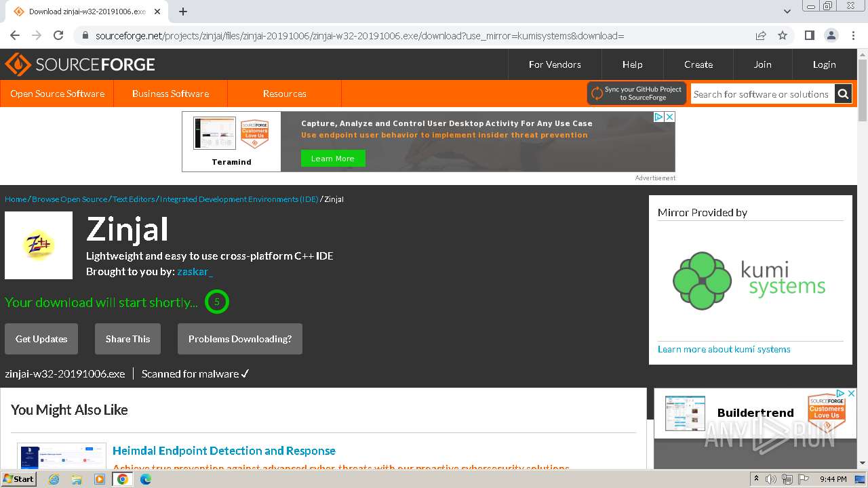Open tab search chevron in Chrome
Image resolution: width=868 pixels, height=488 pixels.
pos(787,12)
